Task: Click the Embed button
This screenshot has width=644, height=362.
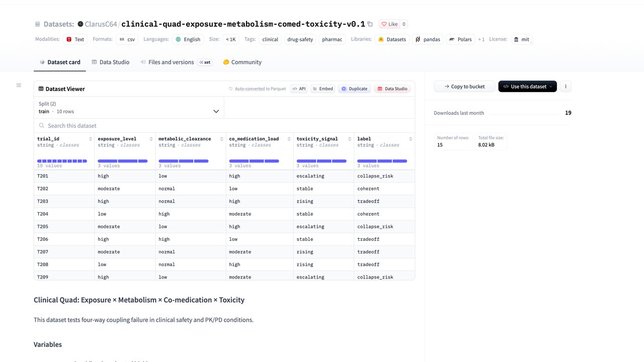Action: tap(323, 88)
